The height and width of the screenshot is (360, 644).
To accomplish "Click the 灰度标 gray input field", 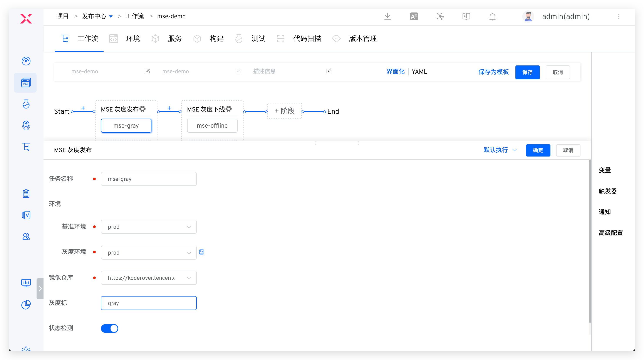I will (x=149, y=303).
